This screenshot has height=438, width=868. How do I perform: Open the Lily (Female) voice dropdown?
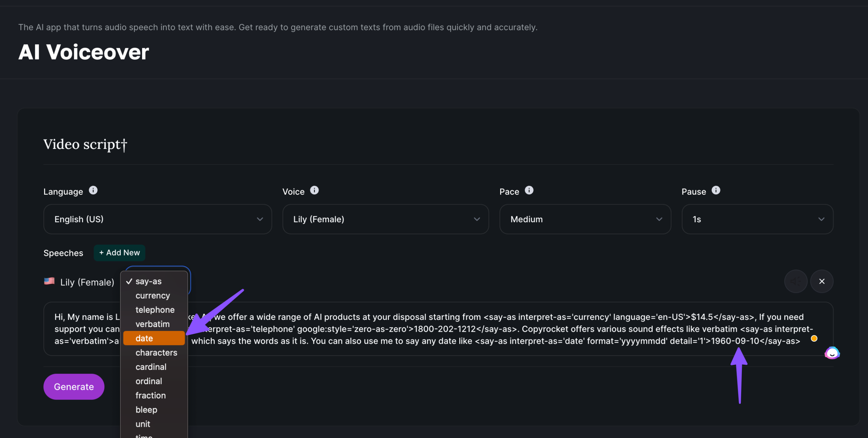pyautogui.click(x=386, y=219)
